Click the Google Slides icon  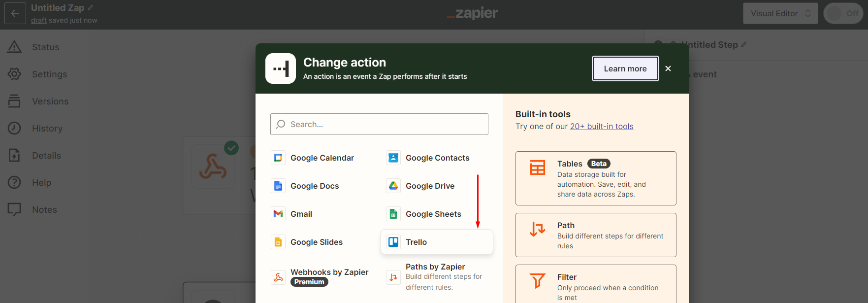278,242
